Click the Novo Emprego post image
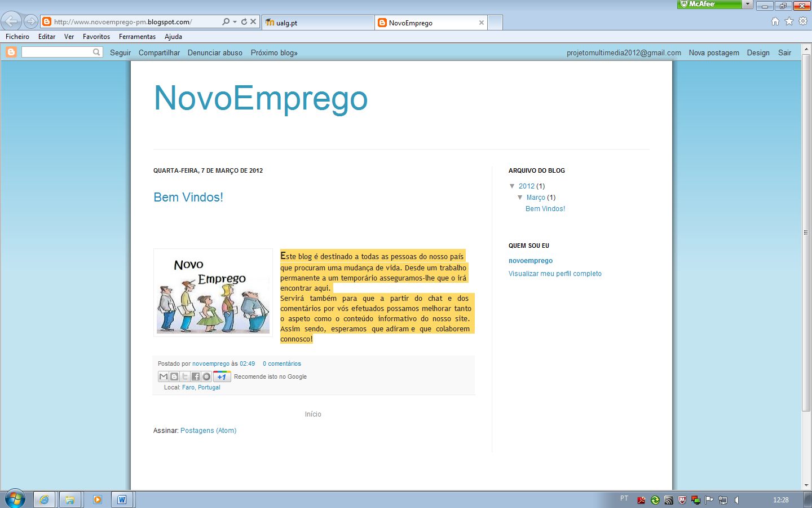Image resolution: width=812 pixels, height=508 pixels. point(213,293)
